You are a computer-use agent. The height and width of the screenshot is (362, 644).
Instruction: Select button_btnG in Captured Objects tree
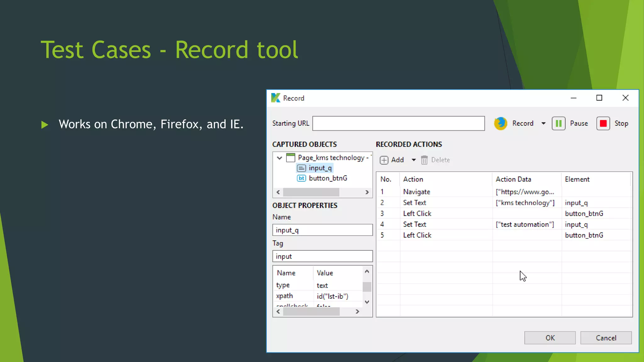[328, 178]
